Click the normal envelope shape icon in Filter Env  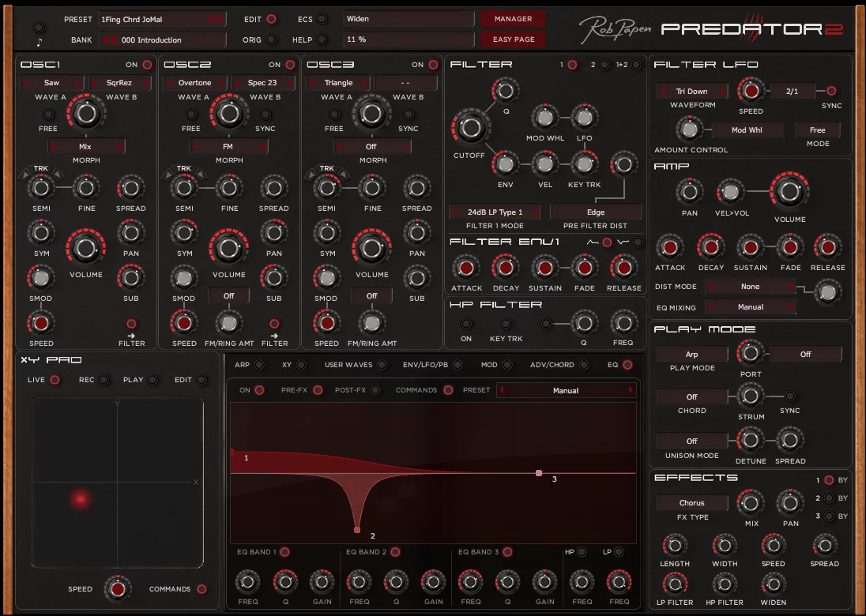pos(593,242)
